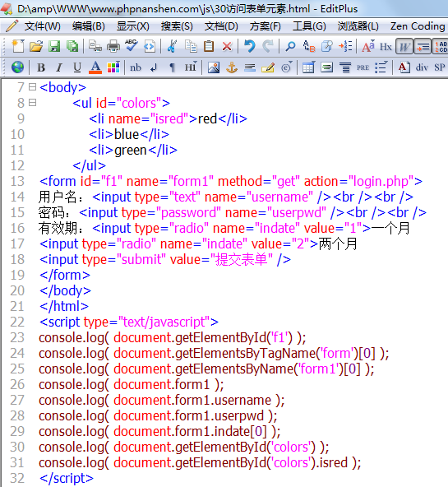Image resolution: width=448 pixels, height=487 pixels.
Task: Insert a div tag
Action: click(422, 67)
